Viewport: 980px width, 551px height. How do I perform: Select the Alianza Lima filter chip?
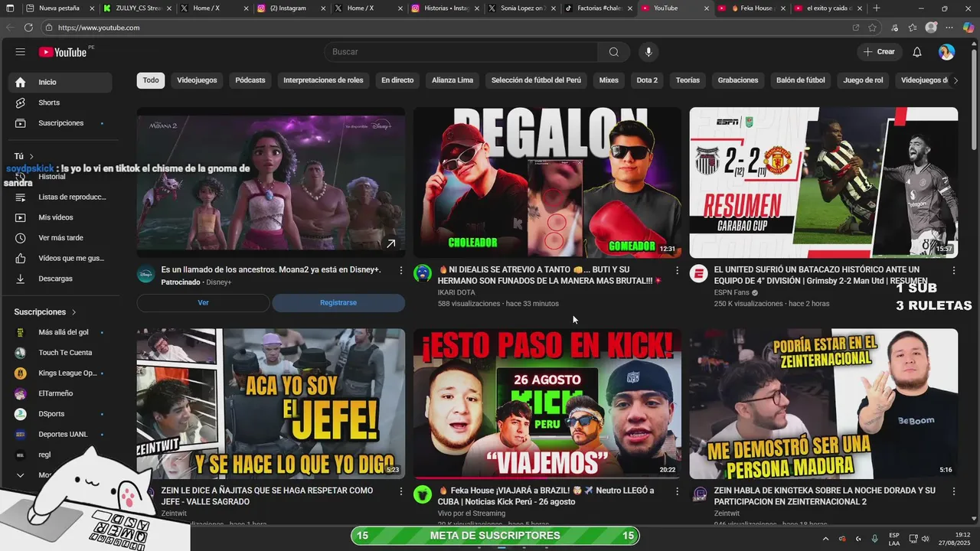452,80
